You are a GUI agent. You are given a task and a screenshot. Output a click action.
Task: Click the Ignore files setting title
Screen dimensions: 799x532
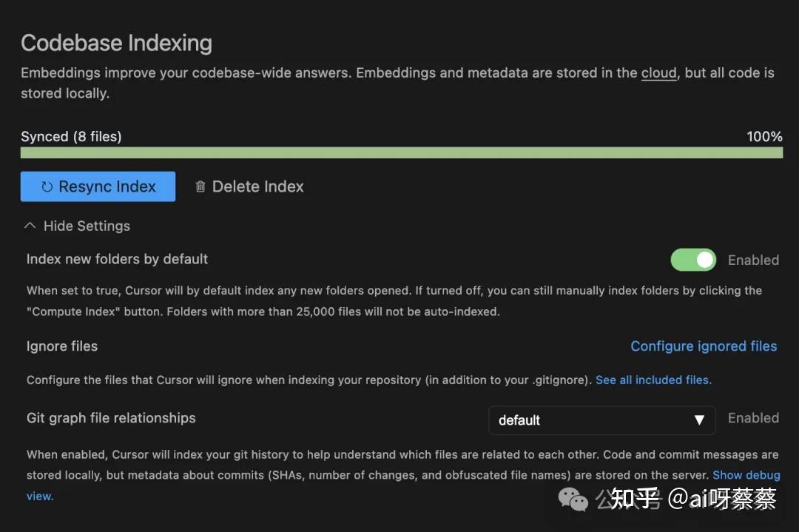coord(62,346)
